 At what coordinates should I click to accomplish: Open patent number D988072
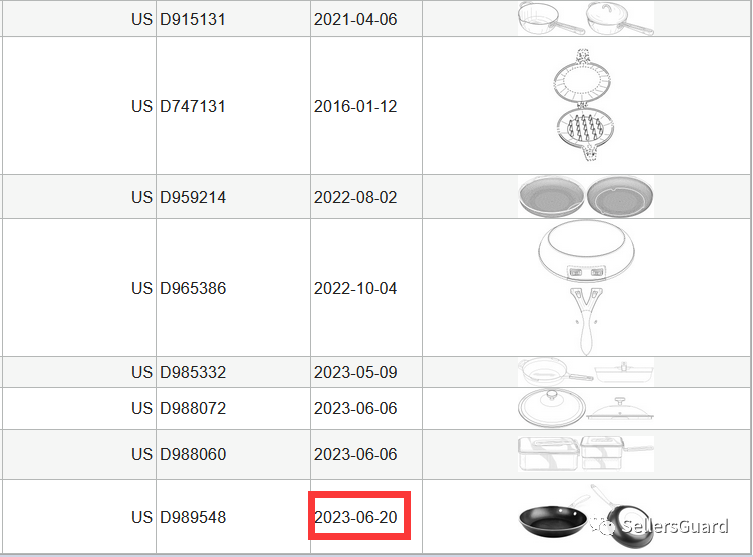(193, 408)
